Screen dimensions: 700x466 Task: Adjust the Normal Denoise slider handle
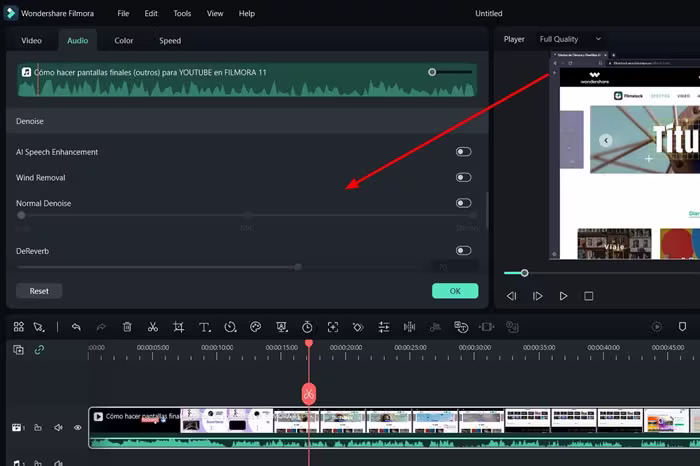pos(21,215)
